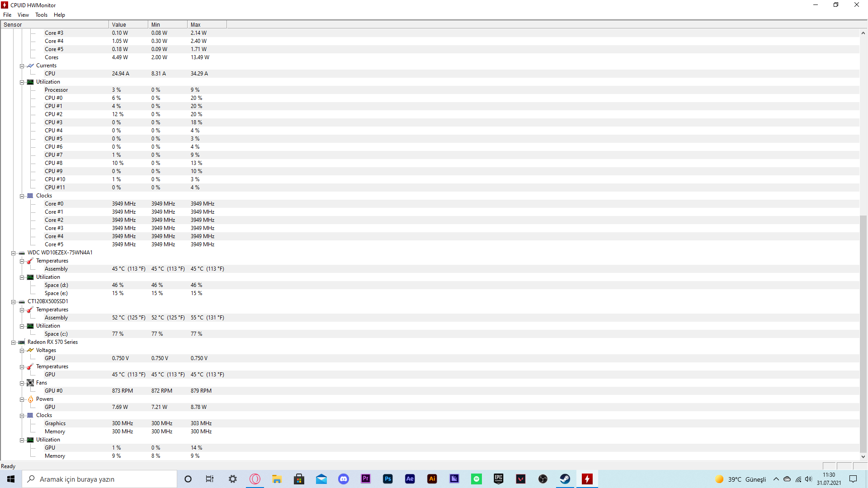The width and height of the screenshot is (868, 488).
Task: Click the Currents category icon
Action: coord(30,66)
